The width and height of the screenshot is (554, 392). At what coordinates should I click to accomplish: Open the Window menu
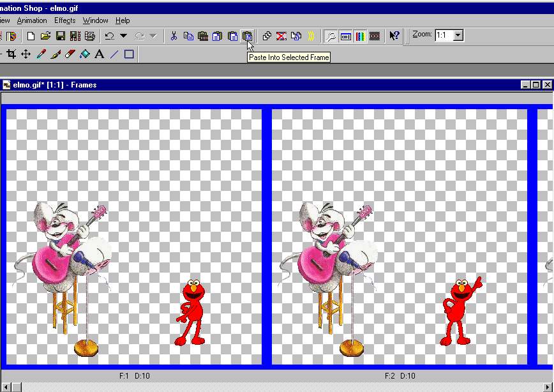pyautogui.click(x=95, y=20)
